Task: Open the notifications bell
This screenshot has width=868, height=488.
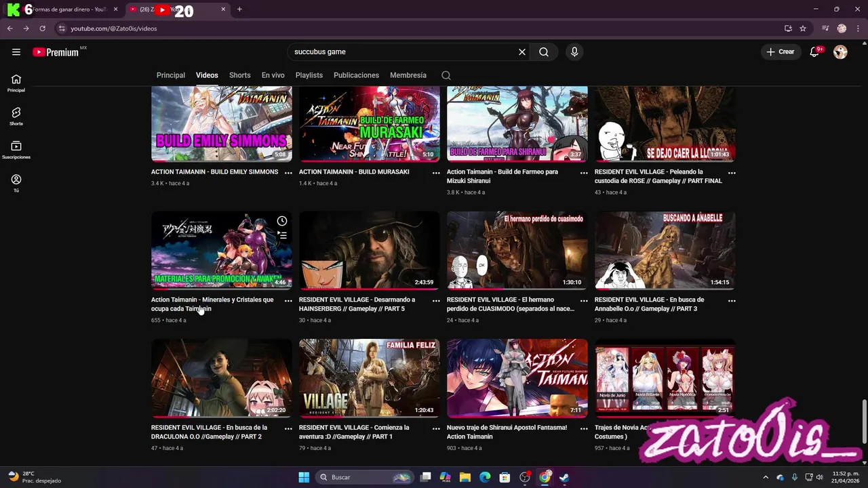Action: click(x=815, y=52)
